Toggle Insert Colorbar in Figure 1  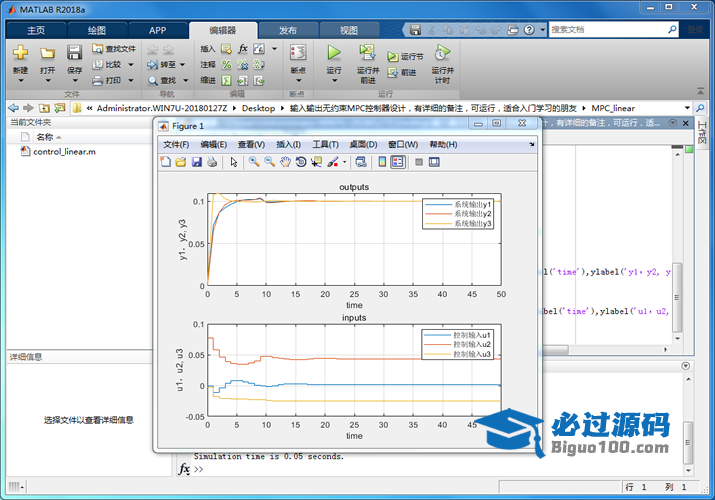tap(382, 162)
